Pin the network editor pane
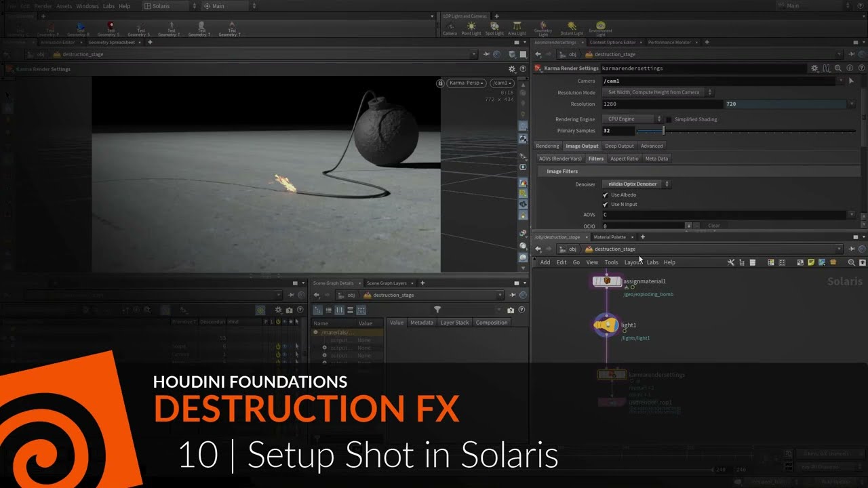 pos(852,249)
